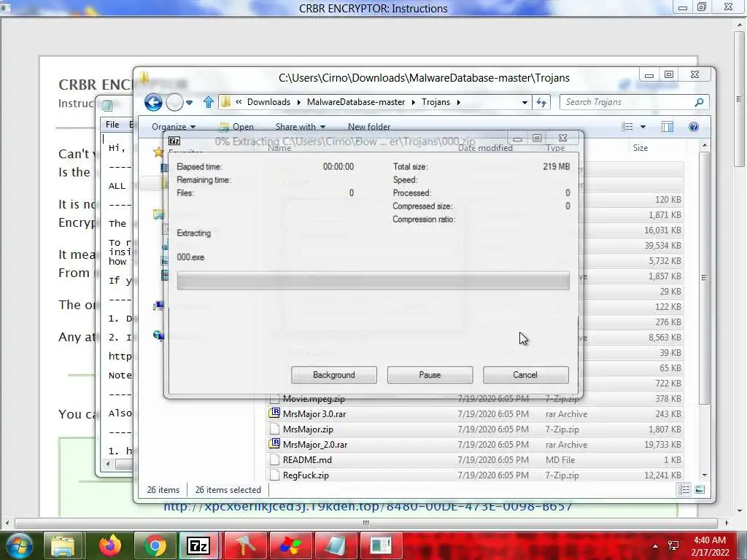The image size is (747, 560).
Task: Show hidden tray icons arrow
Action: 656,546
